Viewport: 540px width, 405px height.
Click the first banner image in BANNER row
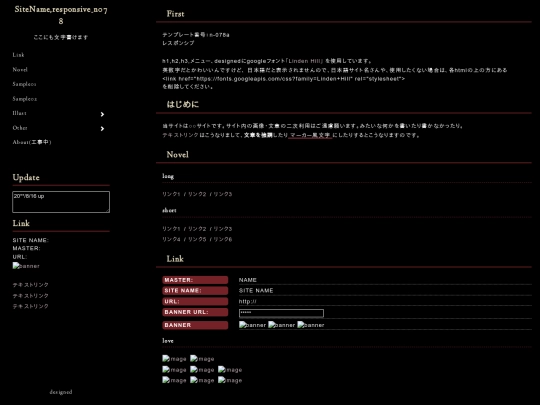(252, 325)
